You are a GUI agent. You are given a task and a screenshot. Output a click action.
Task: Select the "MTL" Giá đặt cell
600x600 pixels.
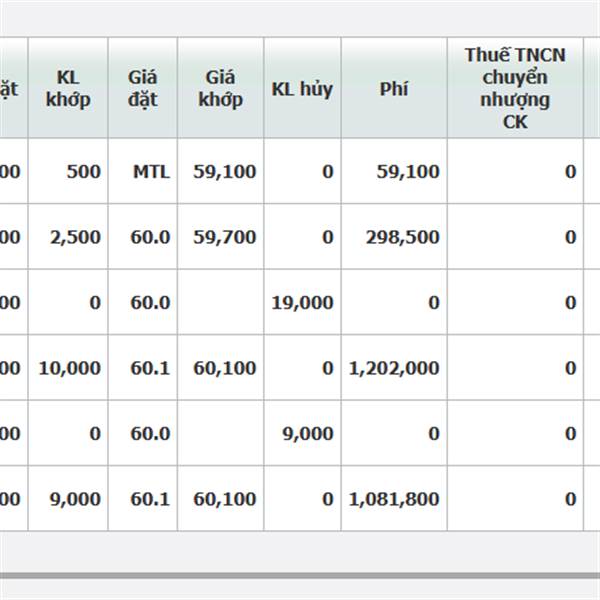tap(143, 171)
